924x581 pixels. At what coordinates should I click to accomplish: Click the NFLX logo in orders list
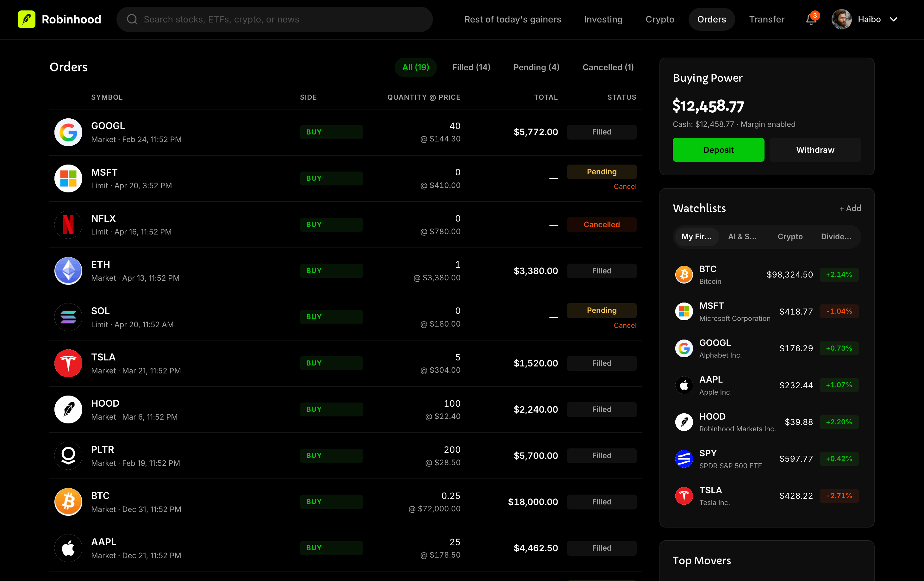(68, 224)
